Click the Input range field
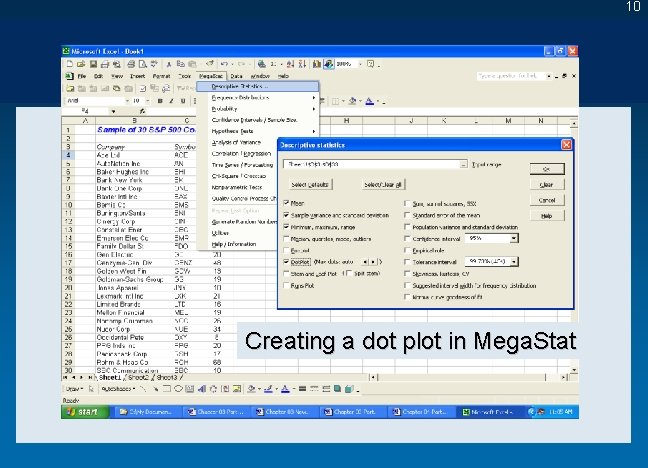 pos(375,164)
